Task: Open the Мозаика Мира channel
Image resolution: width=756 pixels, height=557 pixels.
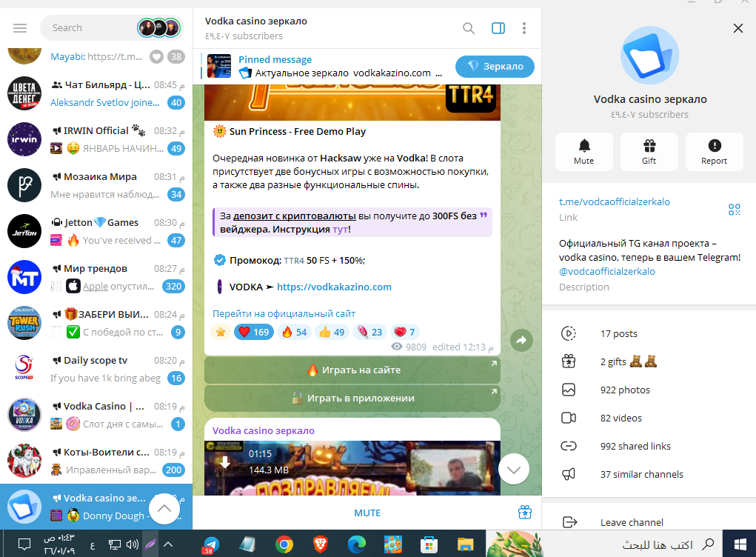Action: pyautogui.click(x=96, y=185)
